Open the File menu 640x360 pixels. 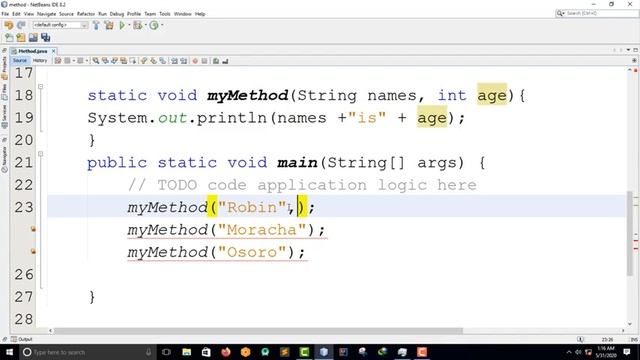pos(5,14)
